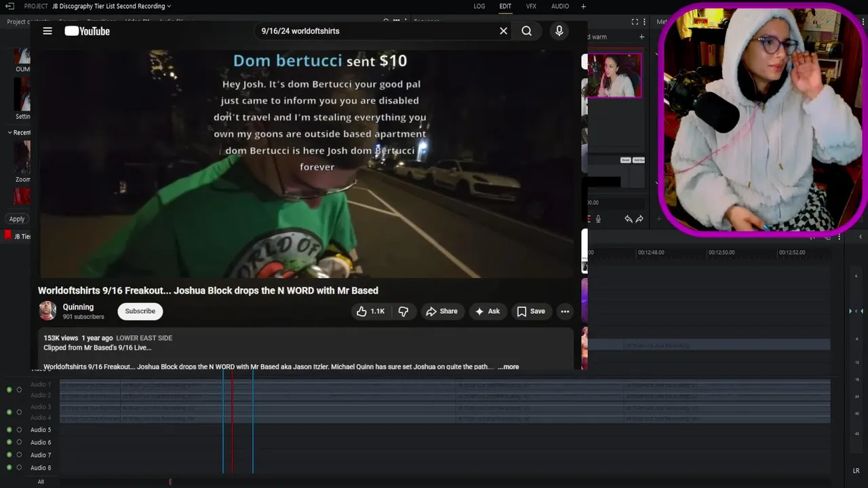868x488 pixels.
Task: Like the video with thumbs up
Action: click(370, 311)
